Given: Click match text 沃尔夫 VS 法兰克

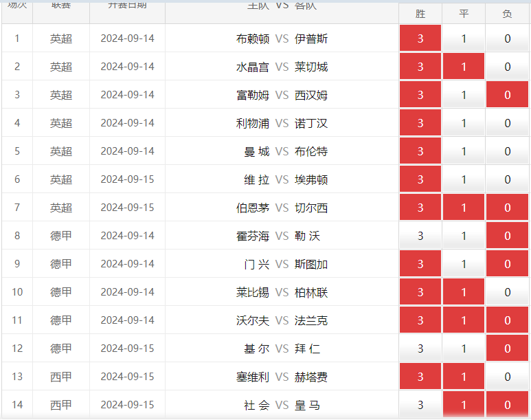Looking at the screenshot, I should tap(282, 320).
